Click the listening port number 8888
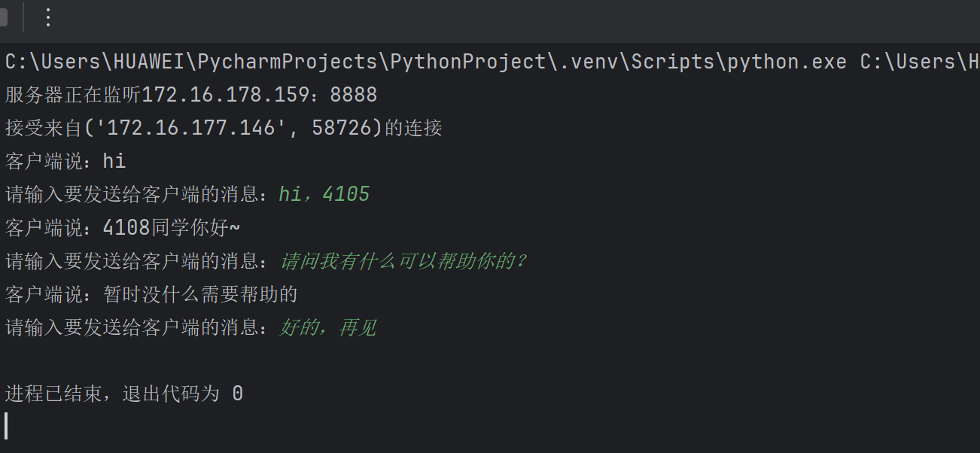The image size is (980, 453). tap(353, 95)
